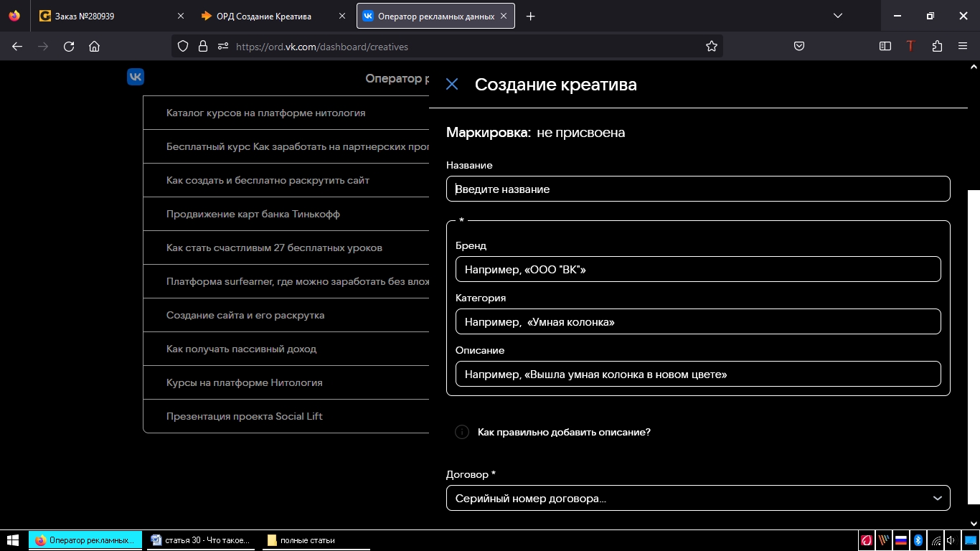
Task: Select creative Как стать счастливым 27 бесплатных уроков
Action: pyautogui.click(x=286, y=248)
